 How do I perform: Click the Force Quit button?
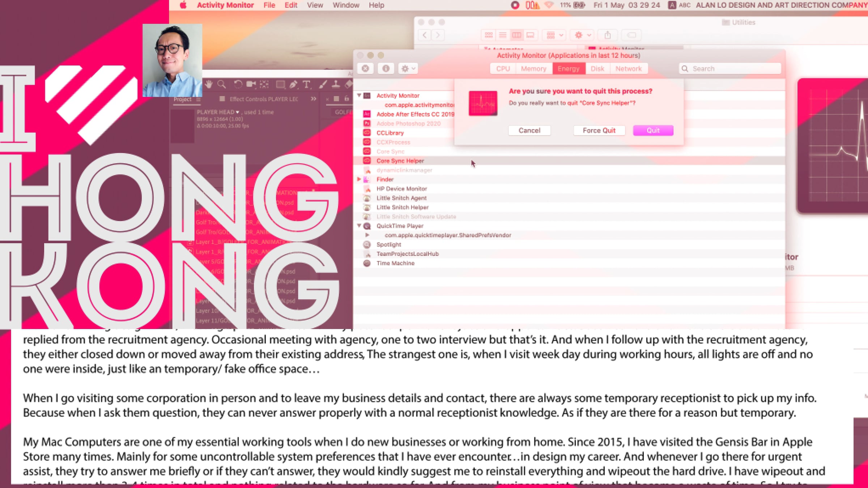click(599, 130)
